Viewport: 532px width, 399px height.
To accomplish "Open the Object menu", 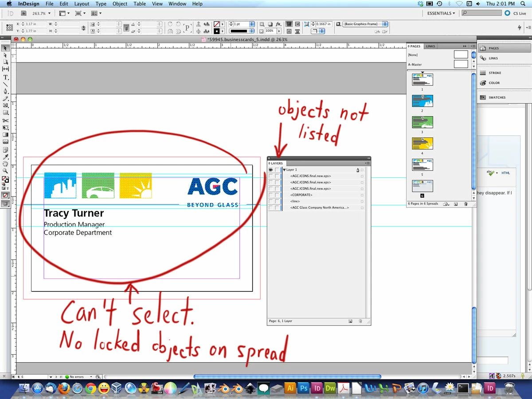I will coord(120,4).
